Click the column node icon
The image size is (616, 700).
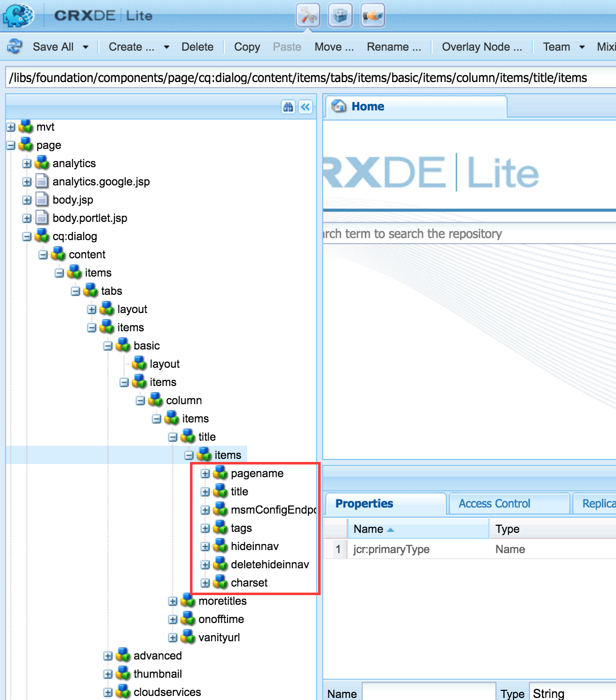click(x=156, y=400)
